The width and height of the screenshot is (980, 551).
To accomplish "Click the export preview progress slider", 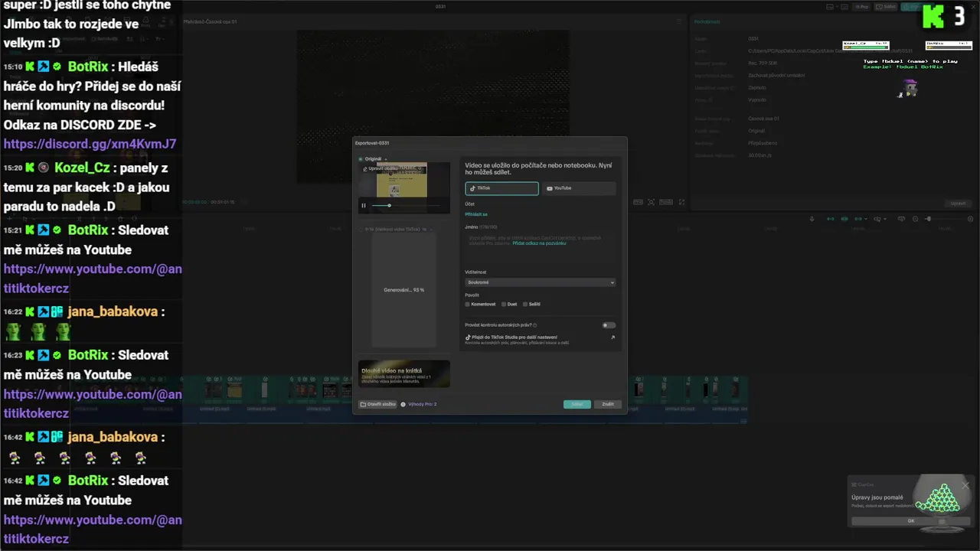I will click(406, 205).
